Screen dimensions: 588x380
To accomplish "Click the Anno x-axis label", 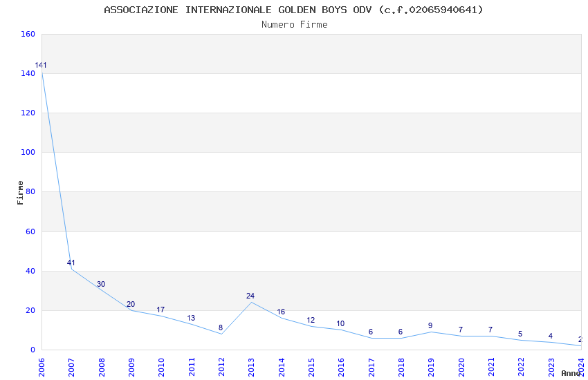I will 571,373.
